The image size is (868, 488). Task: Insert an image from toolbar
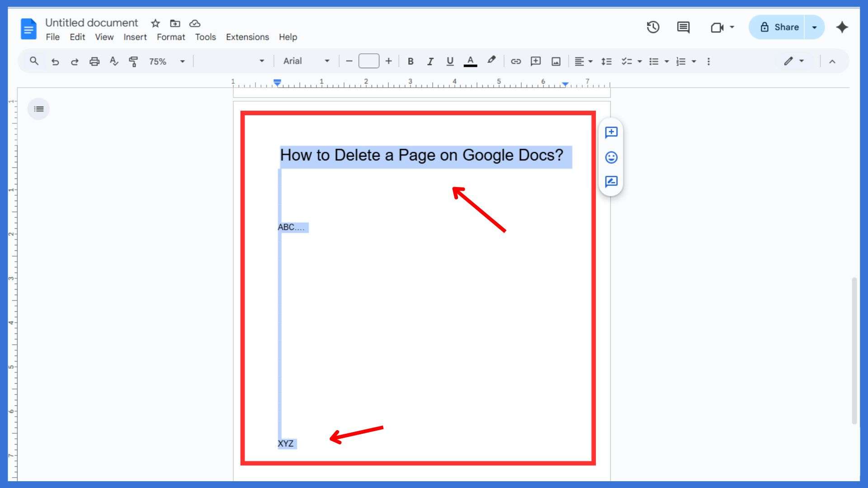[x=556, y=61]
